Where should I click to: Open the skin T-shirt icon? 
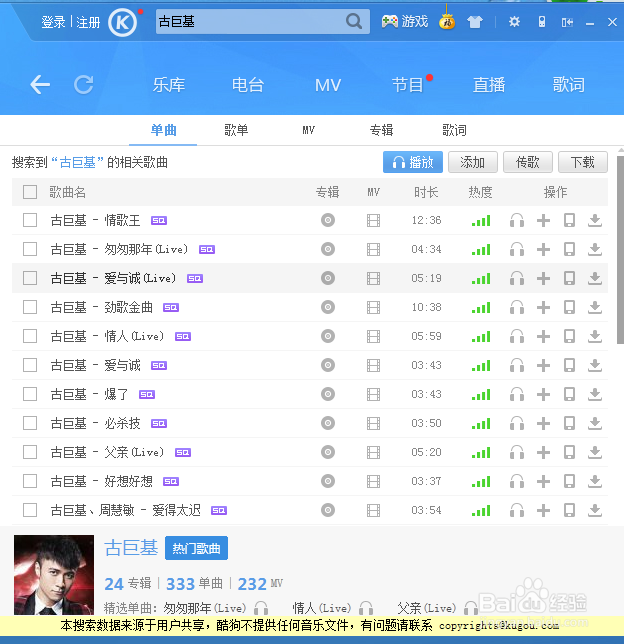(x=474, y=22)
